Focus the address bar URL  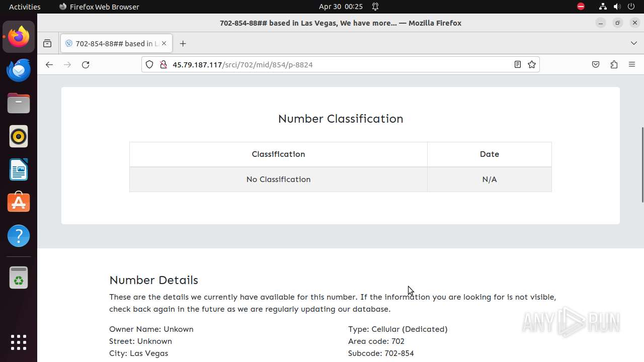tap(340, 64)
